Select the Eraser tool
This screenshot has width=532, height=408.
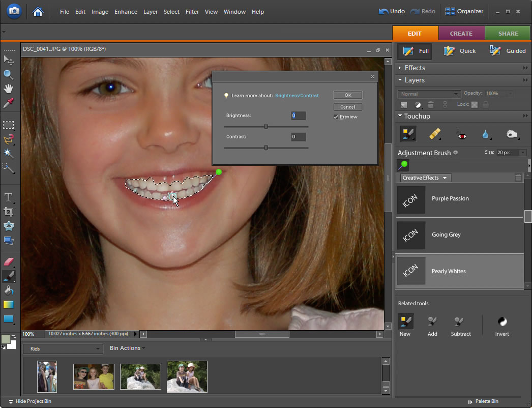tap(9, 261)
